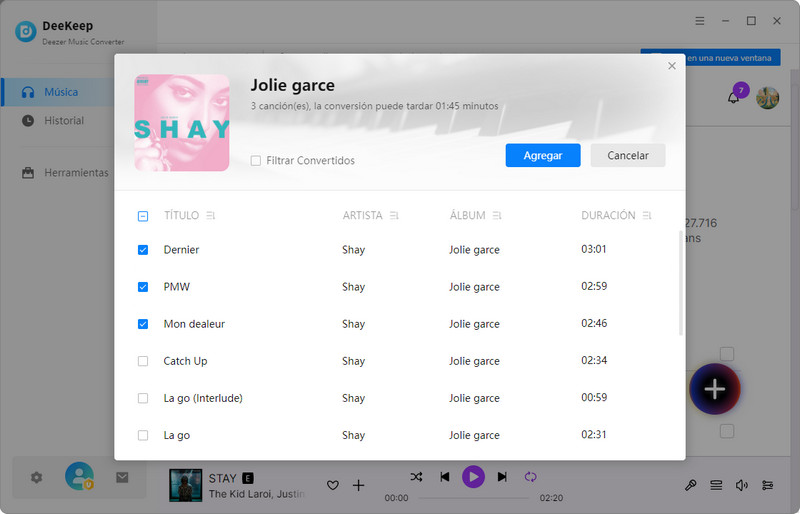
Task: Skip to next track
Action: 502,477
